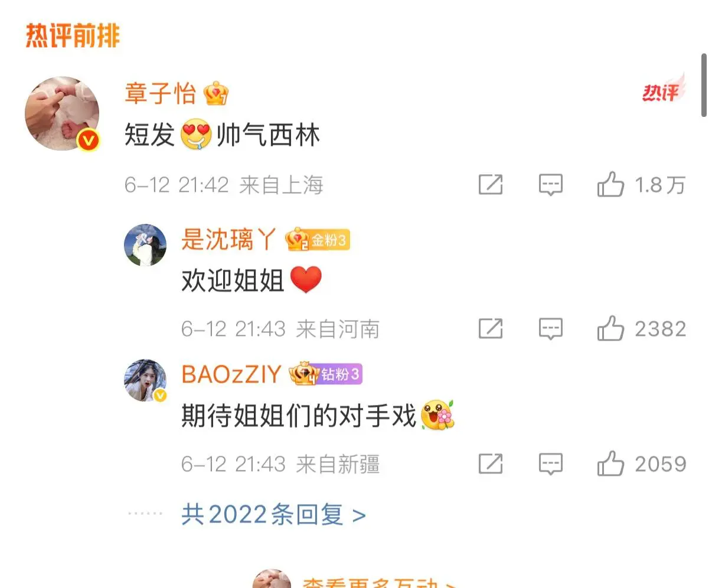
Task: Open 章子怡's profile avatar
Action: [62, 113]
